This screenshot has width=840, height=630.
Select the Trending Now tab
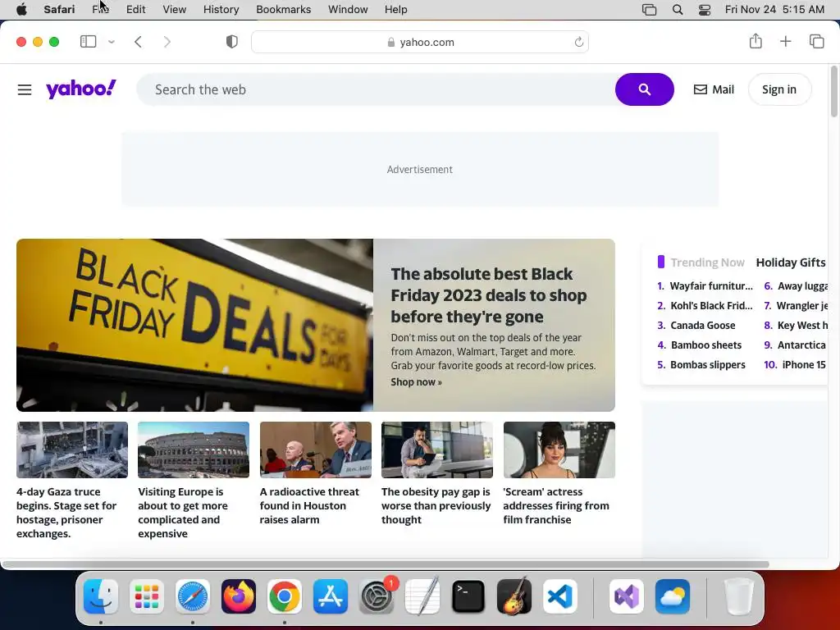707,262
